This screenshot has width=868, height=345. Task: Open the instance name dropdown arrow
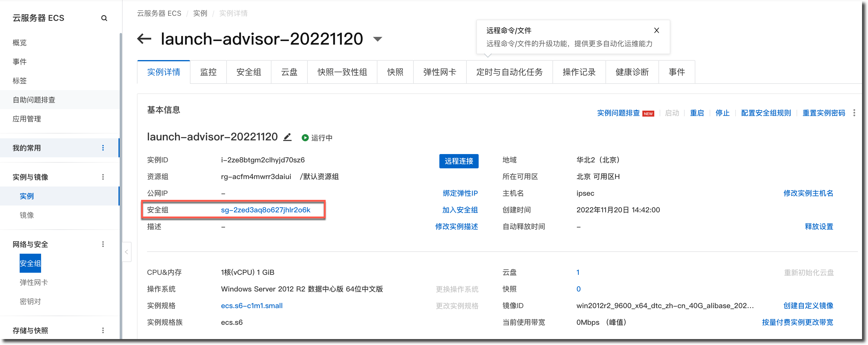tap(378, 39)
